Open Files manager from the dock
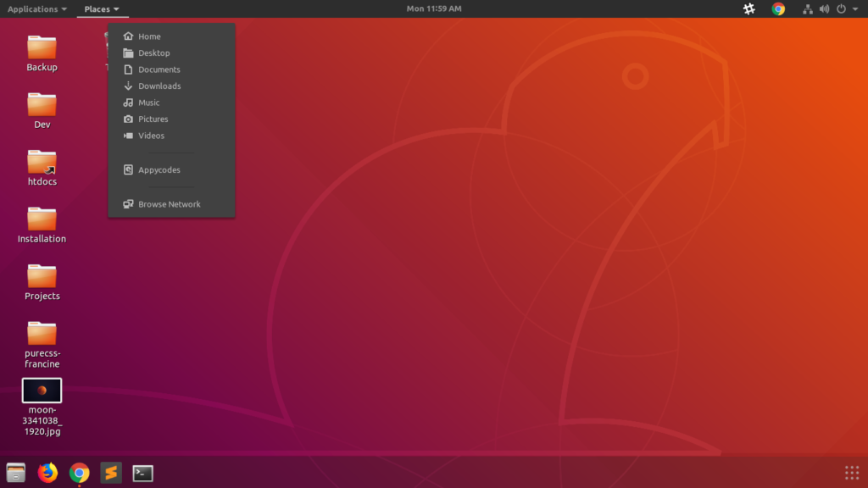The width and height of the screenshot is (868, 488). (x=16, y=473)
